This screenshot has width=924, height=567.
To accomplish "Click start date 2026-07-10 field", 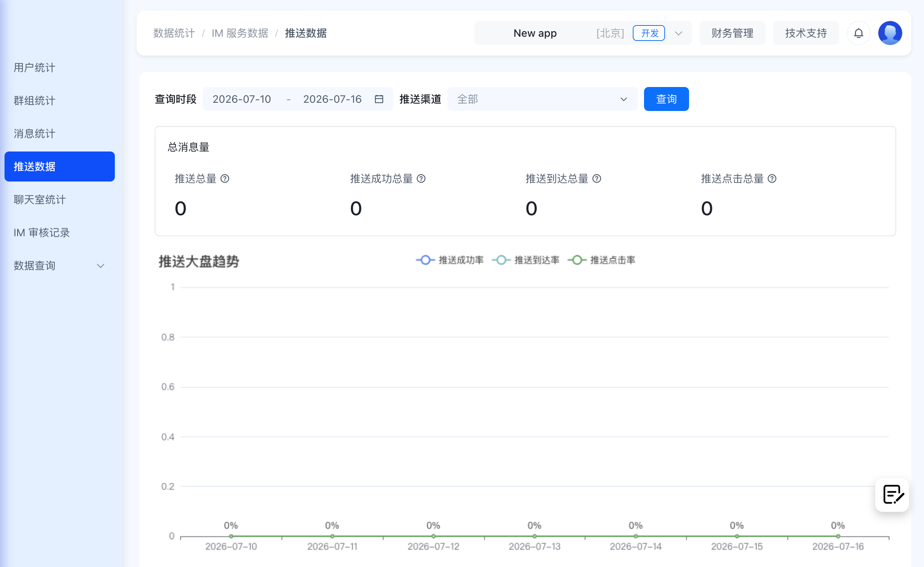I will pyautogui.click(x=242, y=99).
